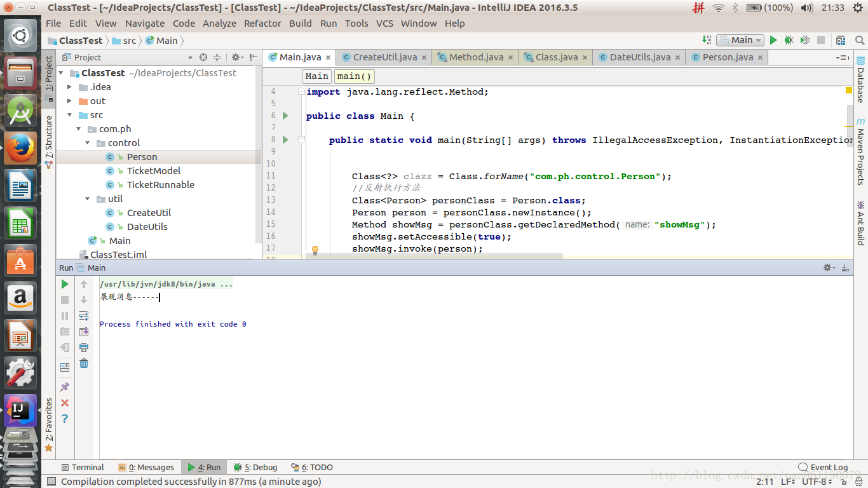This screenshot has height=488, width=868.
Task: Rerun Main in Run panel
Action: click(65, 284)
